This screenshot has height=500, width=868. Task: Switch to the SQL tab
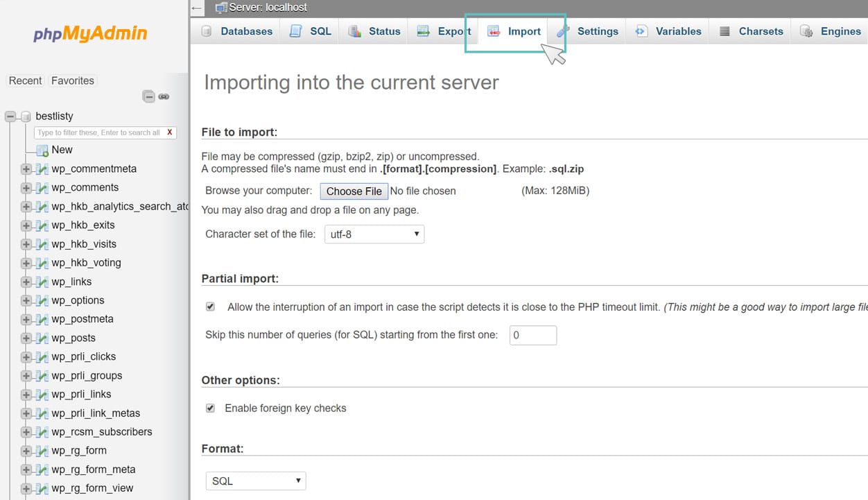[x=310, y=31]
